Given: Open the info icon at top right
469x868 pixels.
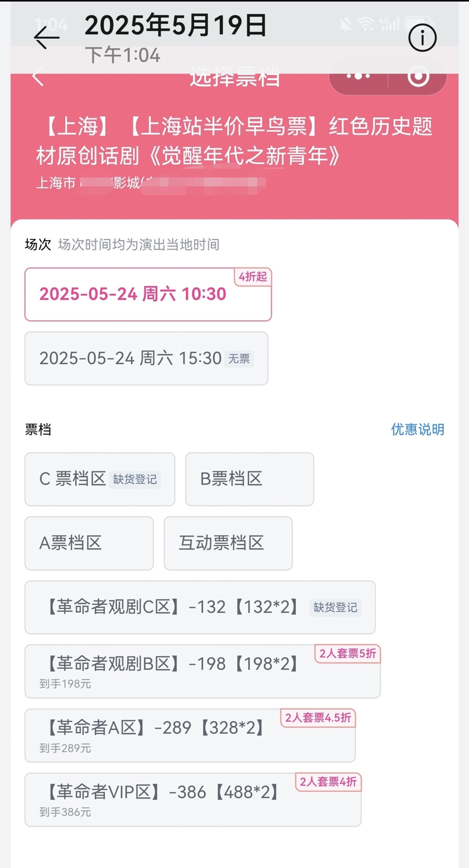Looking at the screenshot, I should 422,38.
